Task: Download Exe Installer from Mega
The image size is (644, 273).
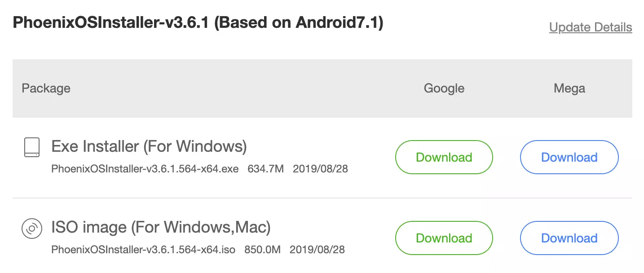Action: coord(569,157)
